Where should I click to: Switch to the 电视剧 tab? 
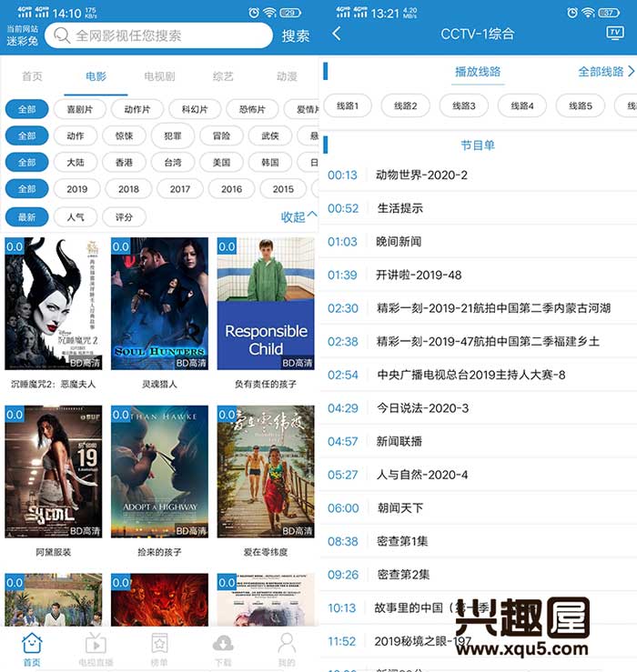[159, 76]
